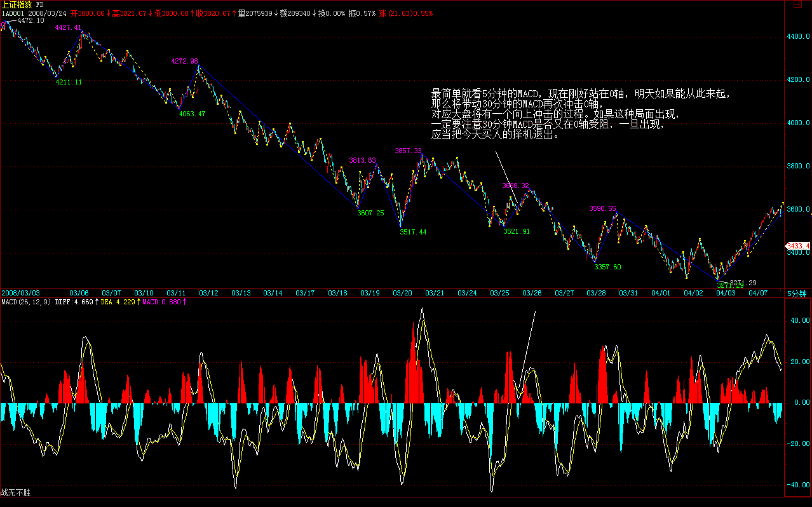This screenshot has height=507, width=812.
Task: Click the 03/25 date on time axis
Action: point(499,293)
